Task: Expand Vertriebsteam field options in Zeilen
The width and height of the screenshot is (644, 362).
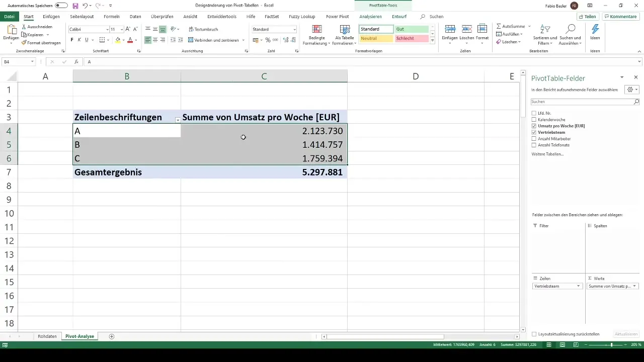Action: (x=579, y=286)
